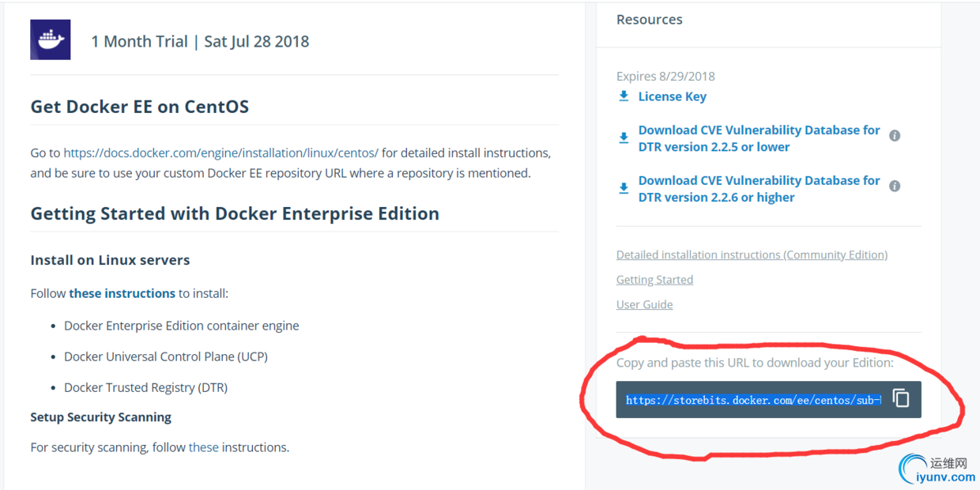Open Detailed installation instructions (Community Edition) link
Viewport: 980px width, 490px height.
pos(752,254)
